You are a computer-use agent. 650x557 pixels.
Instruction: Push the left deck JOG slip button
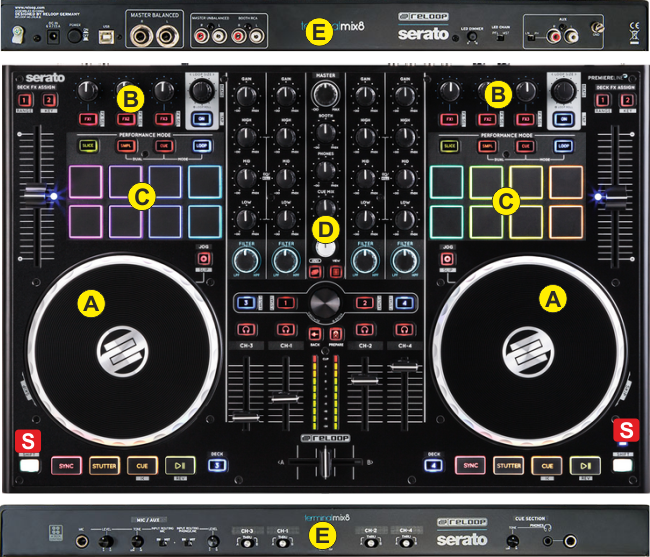204,259
